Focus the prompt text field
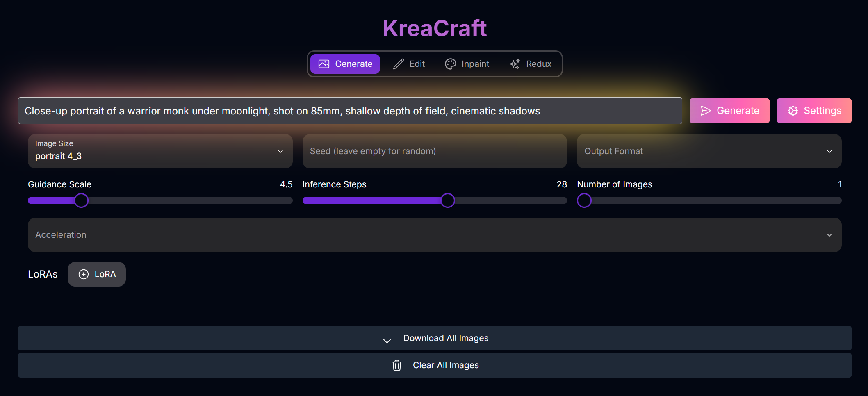The image size is (868, 396). coord(350,111)
